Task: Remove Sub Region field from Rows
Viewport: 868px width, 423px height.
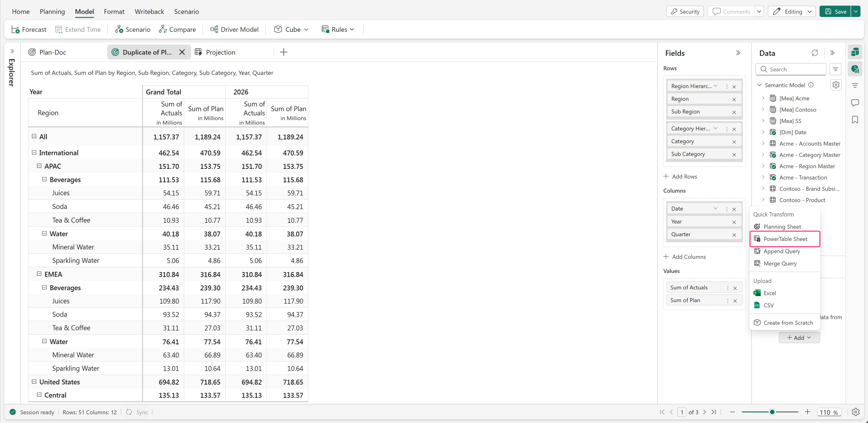Action: click(734, 112)
